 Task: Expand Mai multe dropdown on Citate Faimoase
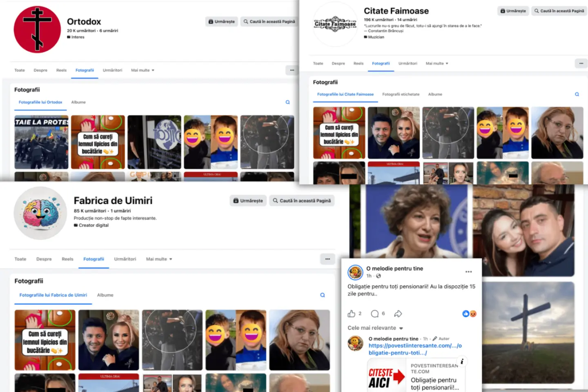[437, 63]
